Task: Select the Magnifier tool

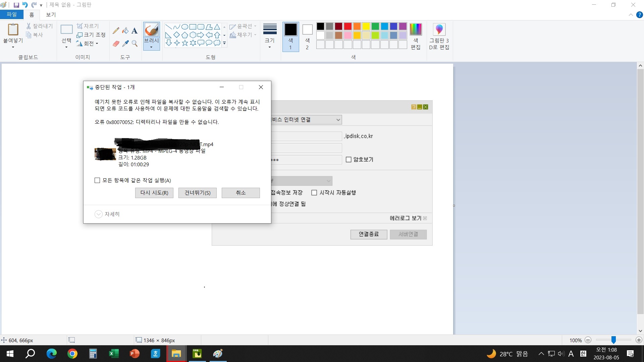Action: [135, 44]
